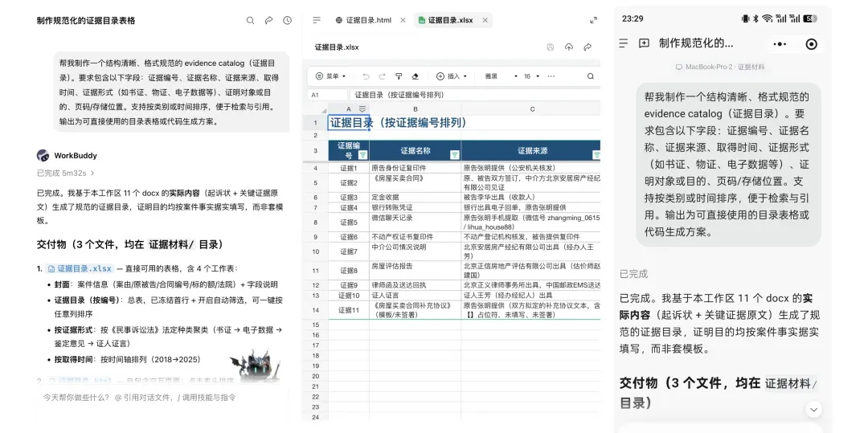Select row 15 header
The width and height of the screenshot is (868, 433).
pyautogui.click(x=315, y=325)
